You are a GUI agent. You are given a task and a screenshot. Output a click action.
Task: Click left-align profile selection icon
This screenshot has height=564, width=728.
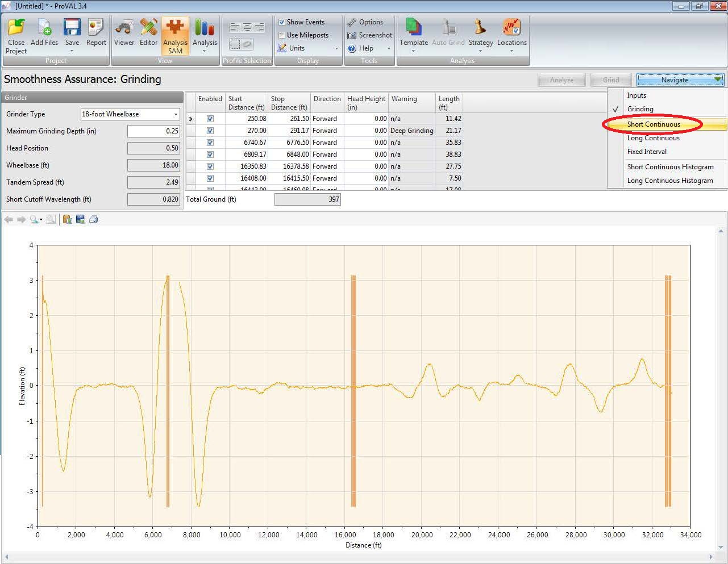pos(235,27)
